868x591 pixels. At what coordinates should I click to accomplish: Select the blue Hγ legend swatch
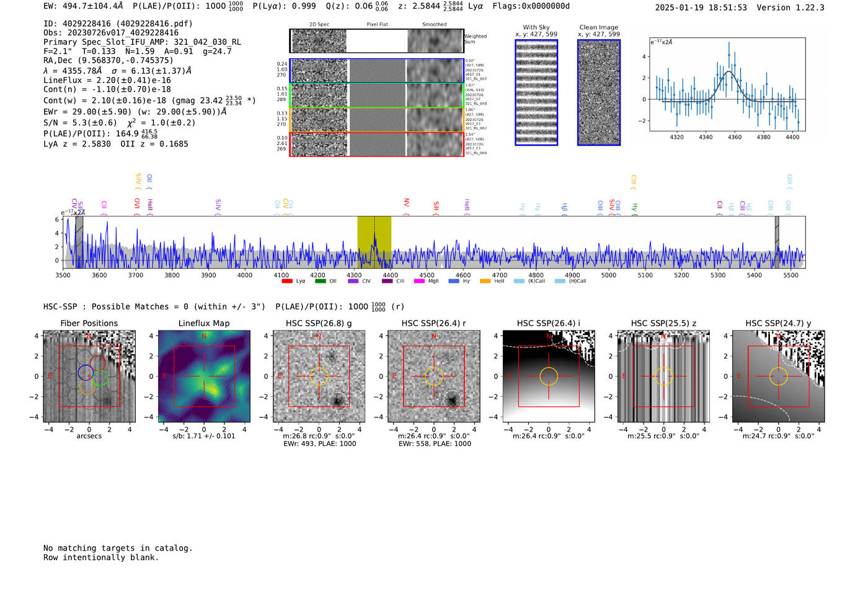point(454,281)
